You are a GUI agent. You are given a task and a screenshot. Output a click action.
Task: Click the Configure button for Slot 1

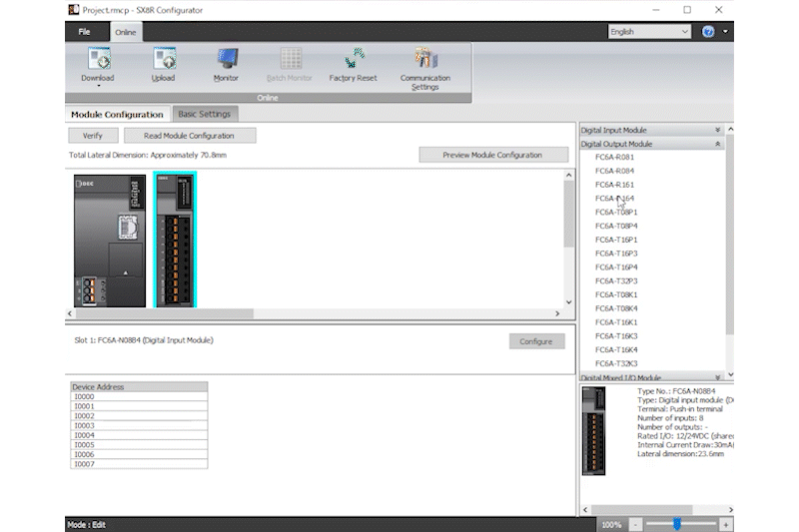(536, 341)
